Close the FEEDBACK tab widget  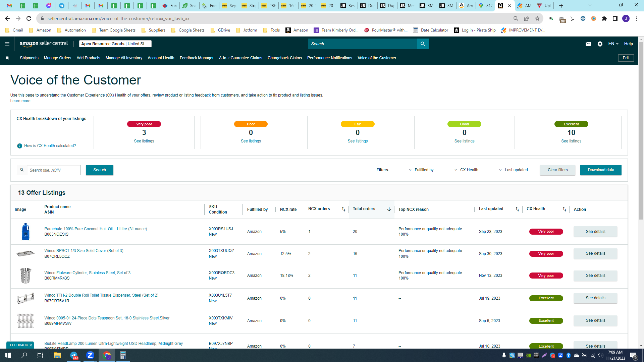31,345
